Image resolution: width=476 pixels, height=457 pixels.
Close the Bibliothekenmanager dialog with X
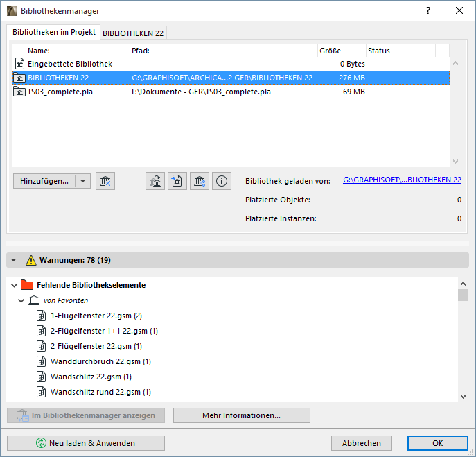coord(459,10)
